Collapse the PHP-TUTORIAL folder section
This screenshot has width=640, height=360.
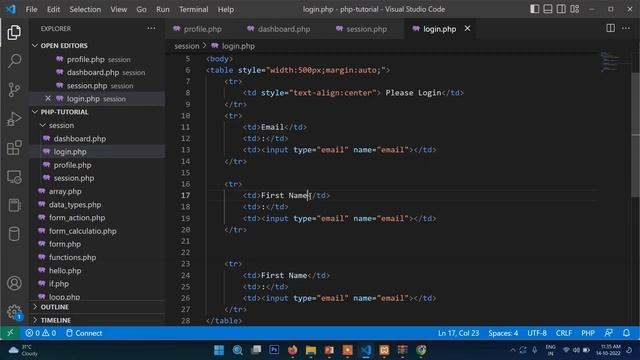35,112
